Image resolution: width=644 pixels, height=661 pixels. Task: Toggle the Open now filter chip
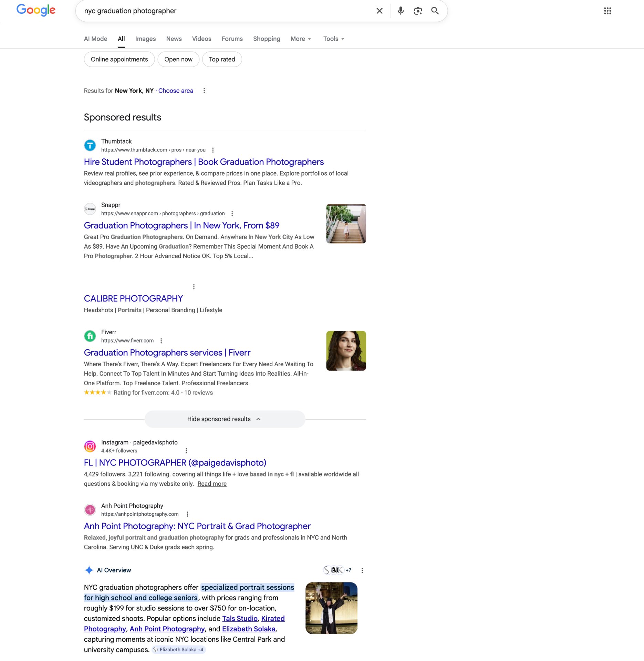pos(178,60)
